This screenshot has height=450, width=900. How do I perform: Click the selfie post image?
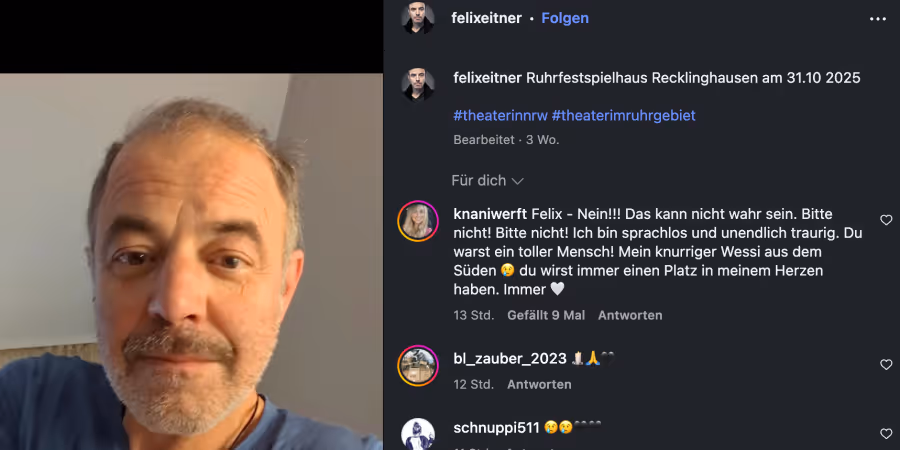click(191, 261)
